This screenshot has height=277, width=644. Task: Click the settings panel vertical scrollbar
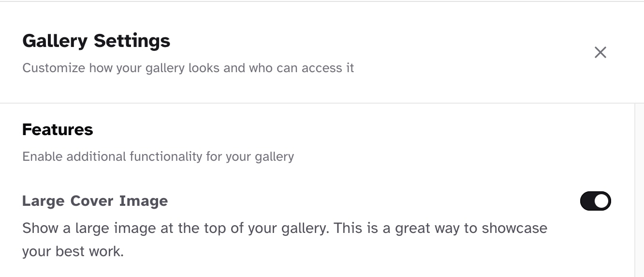(639, 189)
